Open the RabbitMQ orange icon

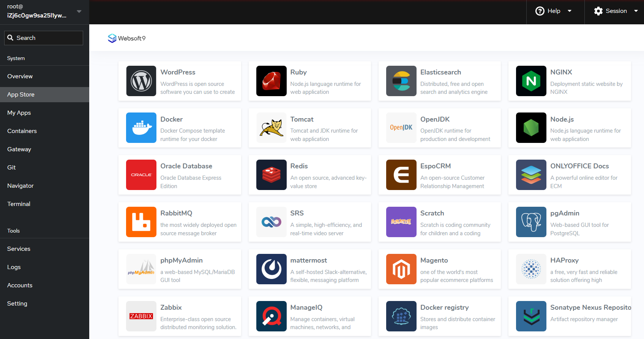click(x=141, y=222)
